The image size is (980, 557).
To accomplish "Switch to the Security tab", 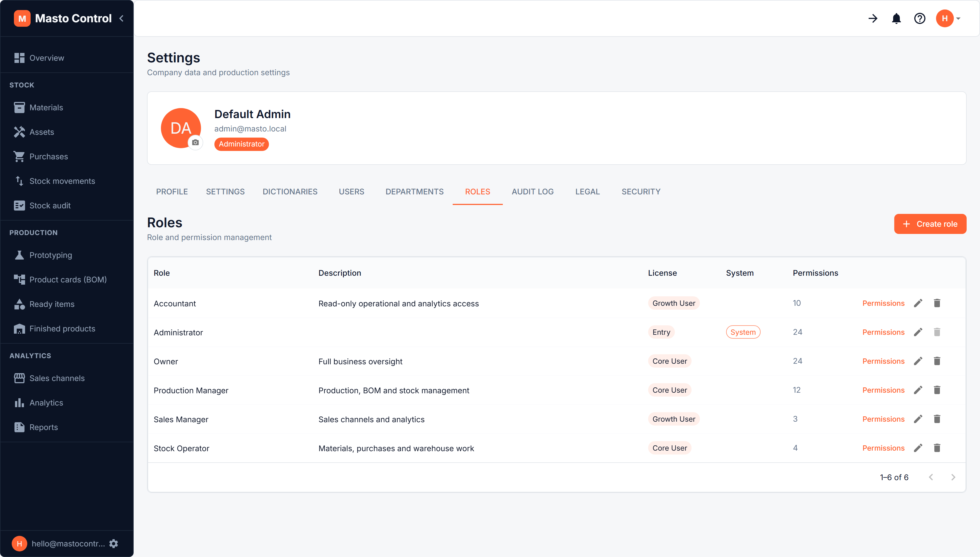I will 641,192.
